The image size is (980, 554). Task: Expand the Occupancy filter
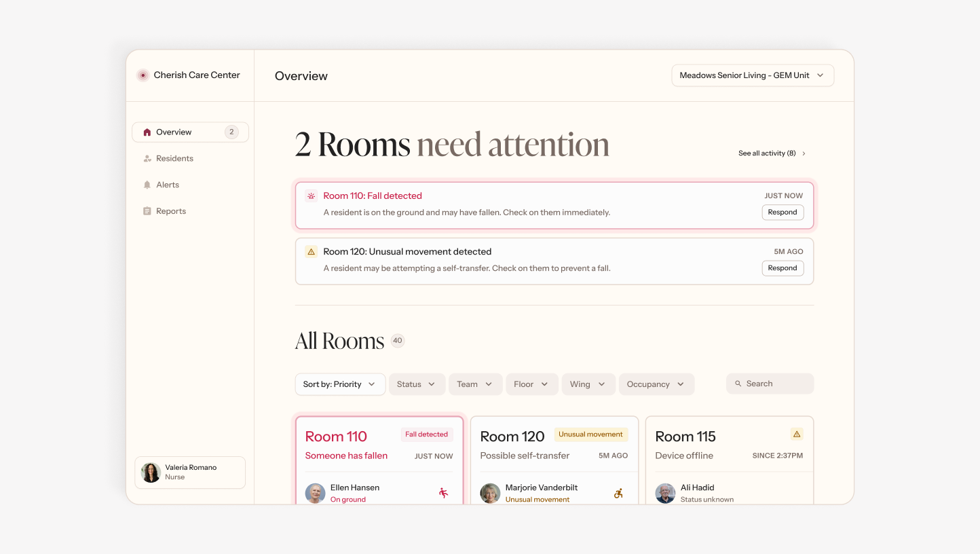point(656,384)
